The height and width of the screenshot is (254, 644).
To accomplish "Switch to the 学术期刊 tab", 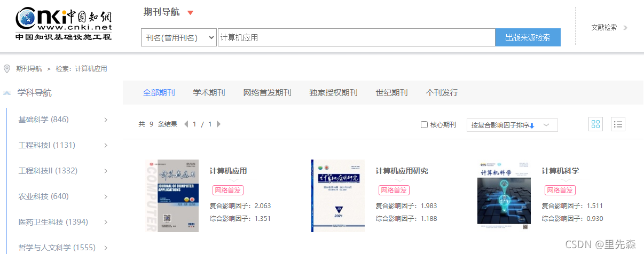I will coord(209,93).
